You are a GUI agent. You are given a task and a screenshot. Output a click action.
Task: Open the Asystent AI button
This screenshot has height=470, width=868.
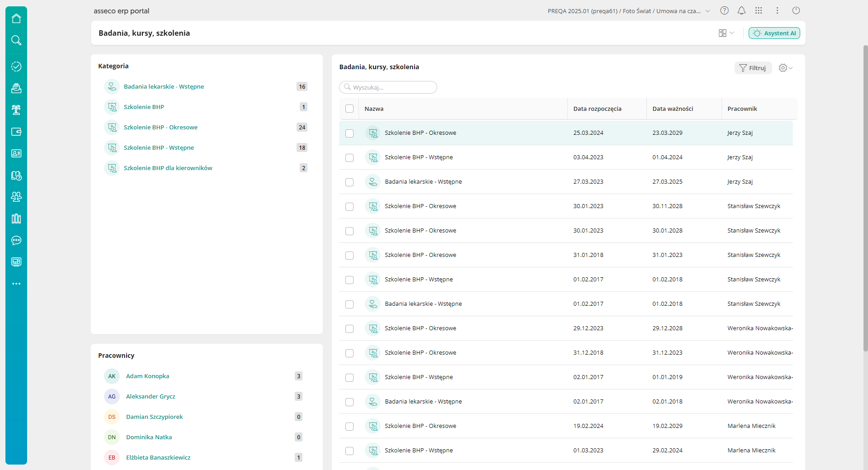pyautogui.click(x=774, y=33)
